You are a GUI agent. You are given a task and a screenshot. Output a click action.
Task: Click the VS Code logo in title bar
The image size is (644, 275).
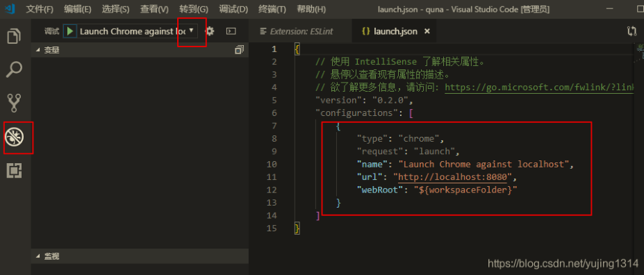(10, 9)
